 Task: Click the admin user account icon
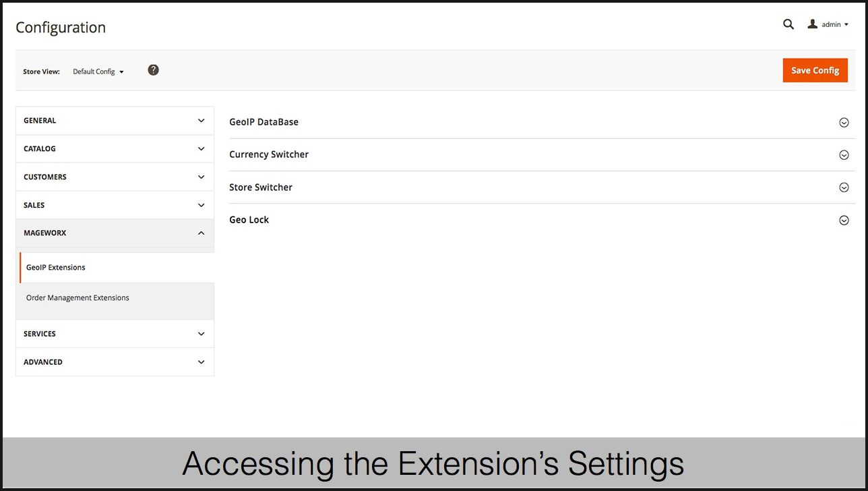point(813,24)
